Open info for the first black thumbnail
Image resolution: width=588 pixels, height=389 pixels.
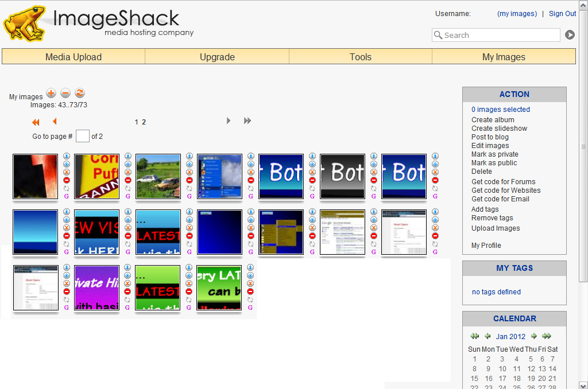(66, 156)
